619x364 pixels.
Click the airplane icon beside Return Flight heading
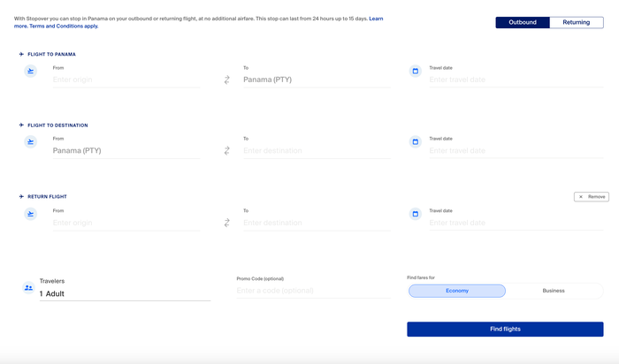[21, 196]
